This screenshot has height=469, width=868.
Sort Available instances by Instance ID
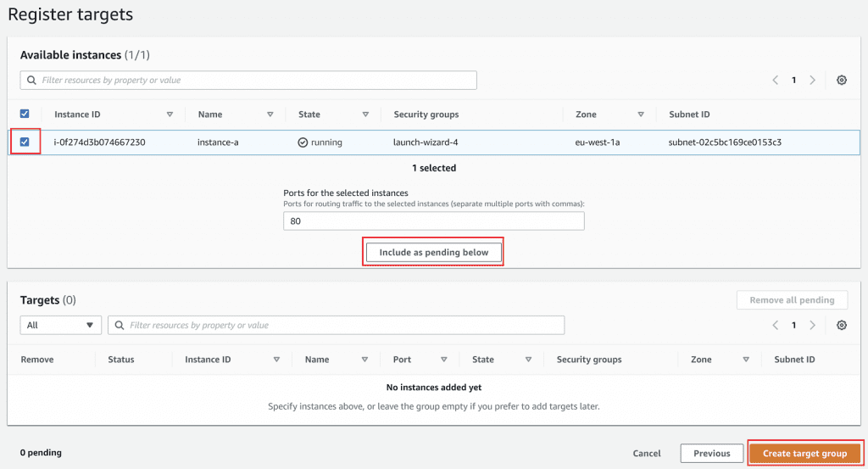pyautogui.click(x=170, y=114)
